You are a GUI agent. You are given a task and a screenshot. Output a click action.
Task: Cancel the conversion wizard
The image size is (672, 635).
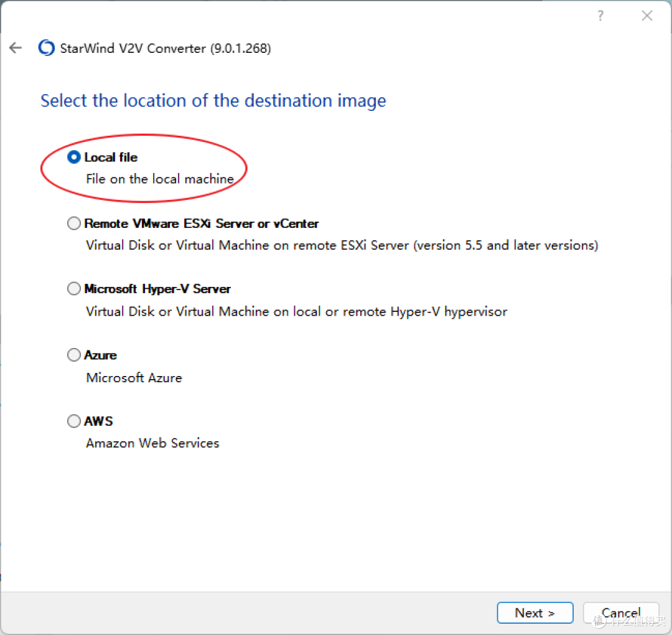coord(620,613)
